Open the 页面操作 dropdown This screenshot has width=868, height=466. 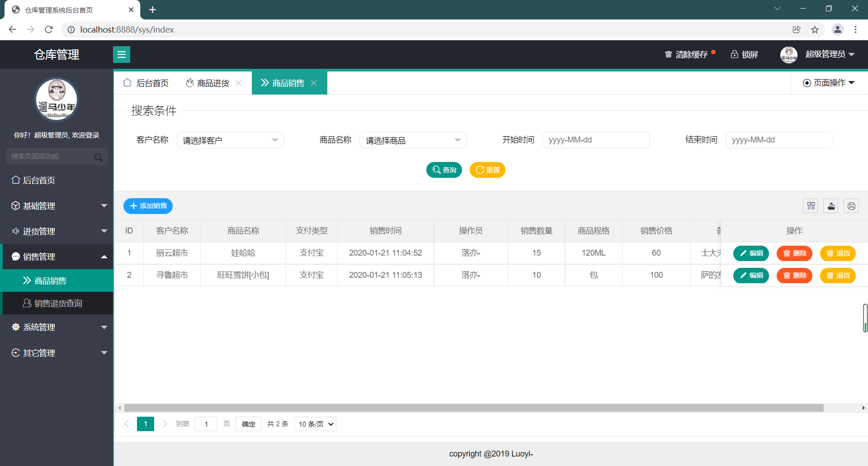[829, 83]
